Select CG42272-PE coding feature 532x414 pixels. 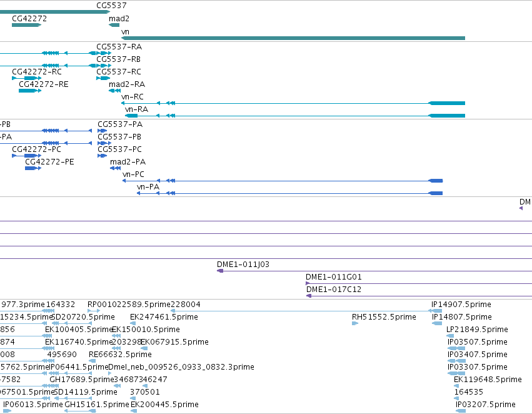(33, 168)
